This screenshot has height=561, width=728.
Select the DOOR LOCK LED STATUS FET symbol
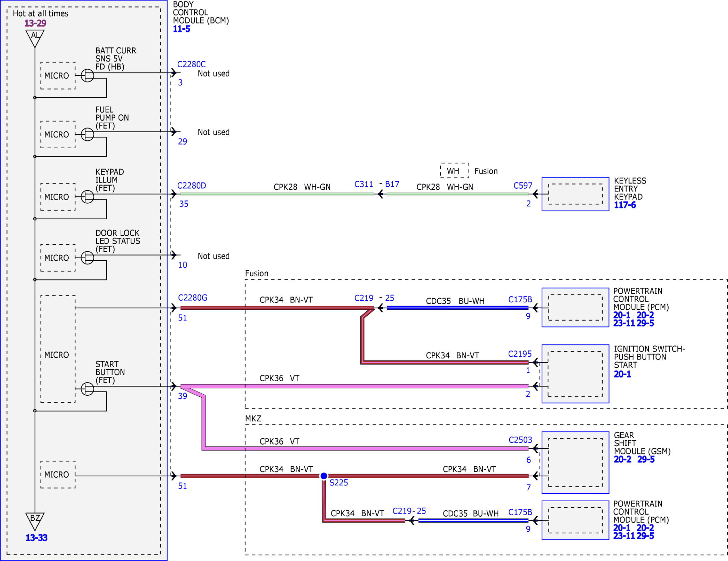coord(87,258)
